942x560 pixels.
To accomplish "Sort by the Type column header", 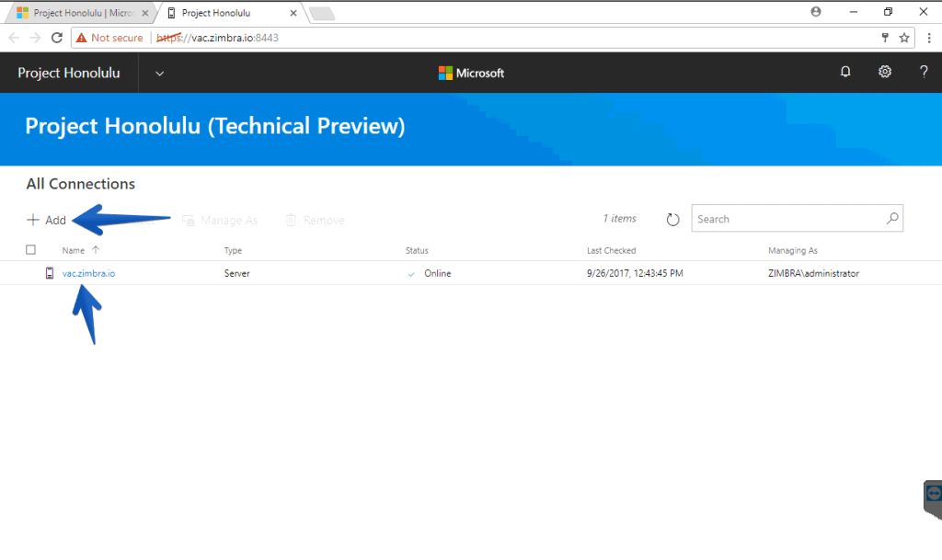I will pos(233,250).
